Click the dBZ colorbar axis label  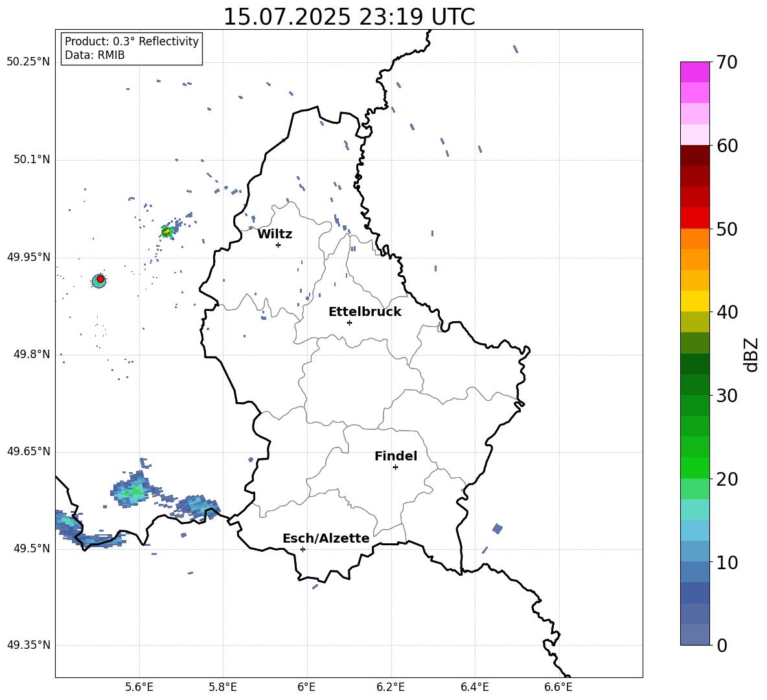[x=752, y=354]
